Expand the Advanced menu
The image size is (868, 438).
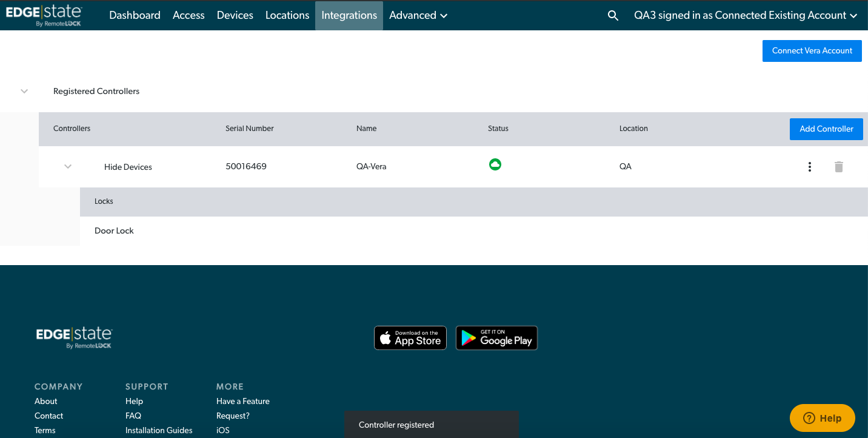point(418,15)
